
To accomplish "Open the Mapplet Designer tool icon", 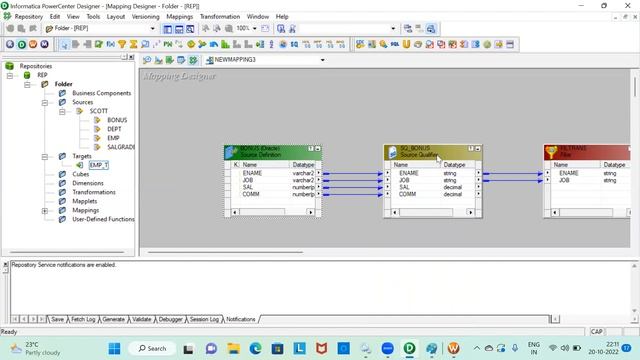I will point(181,60).
